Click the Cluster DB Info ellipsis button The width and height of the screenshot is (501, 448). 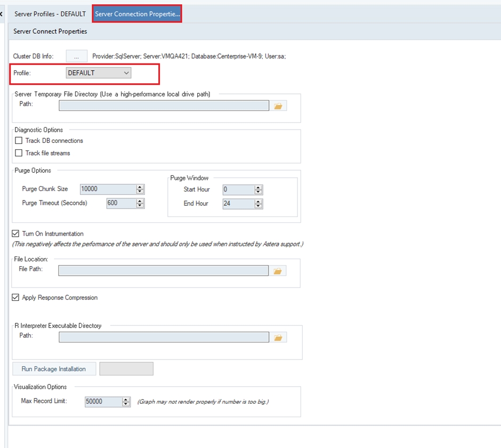(76, 56)
